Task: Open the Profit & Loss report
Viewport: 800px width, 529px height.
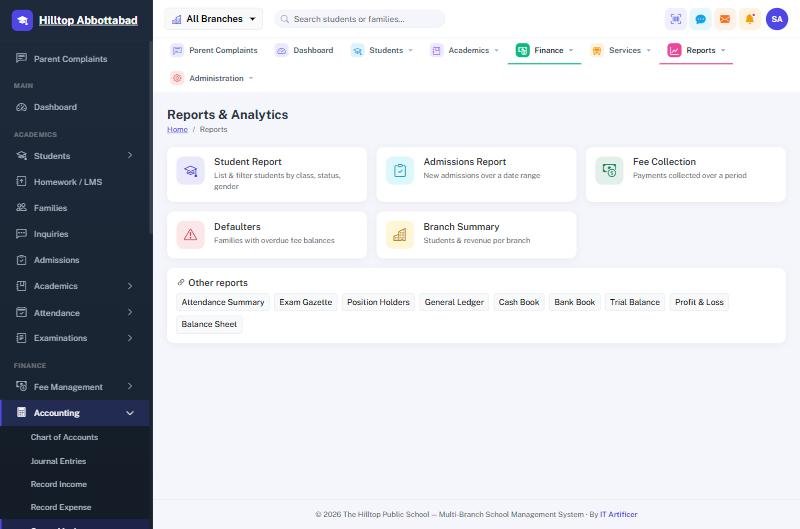Action: click(x=699, y=302)
